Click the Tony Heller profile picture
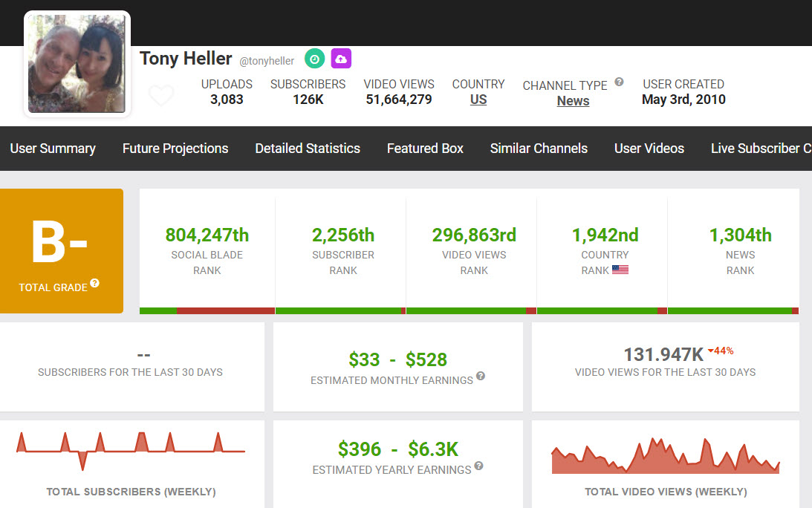Viewport: 812px width, 508px height. (77, 64)
